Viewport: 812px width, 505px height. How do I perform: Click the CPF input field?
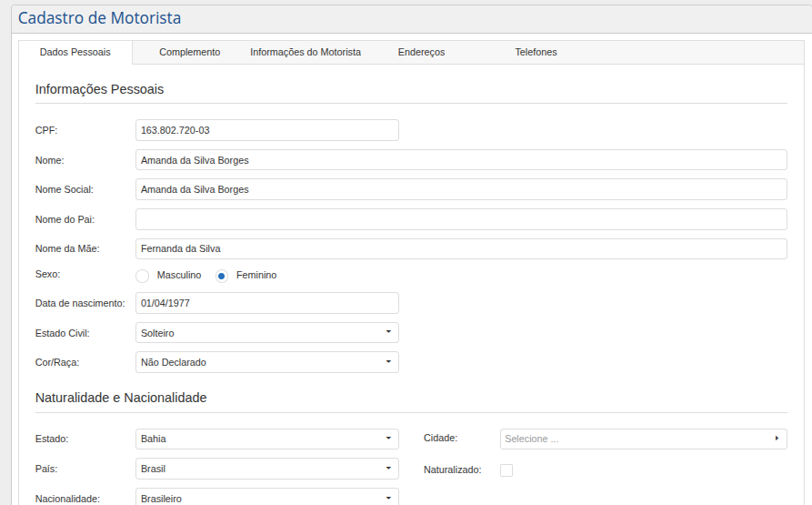(x=266, y=130)
